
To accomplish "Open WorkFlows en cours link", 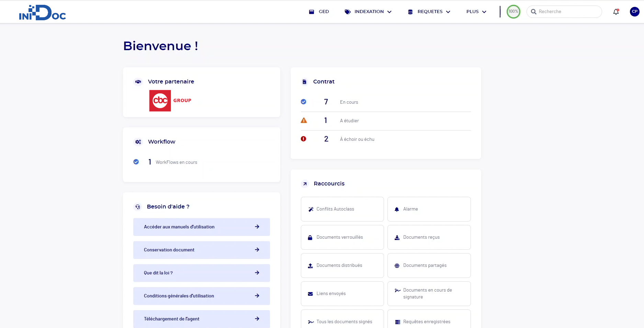I will (x=176, y=162).
